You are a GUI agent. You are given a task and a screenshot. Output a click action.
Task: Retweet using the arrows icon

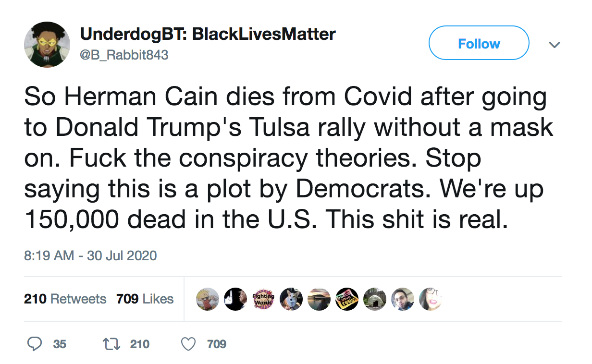point(111,344)
